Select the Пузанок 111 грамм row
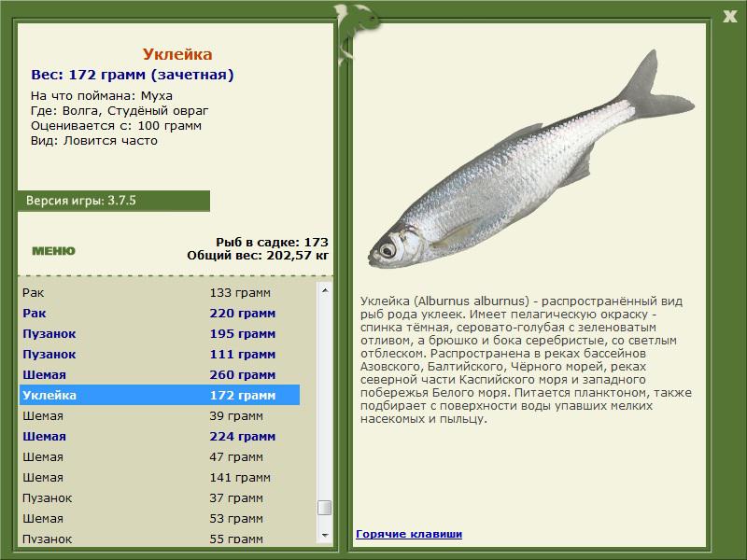747x560 pixels. click(160, 355)
